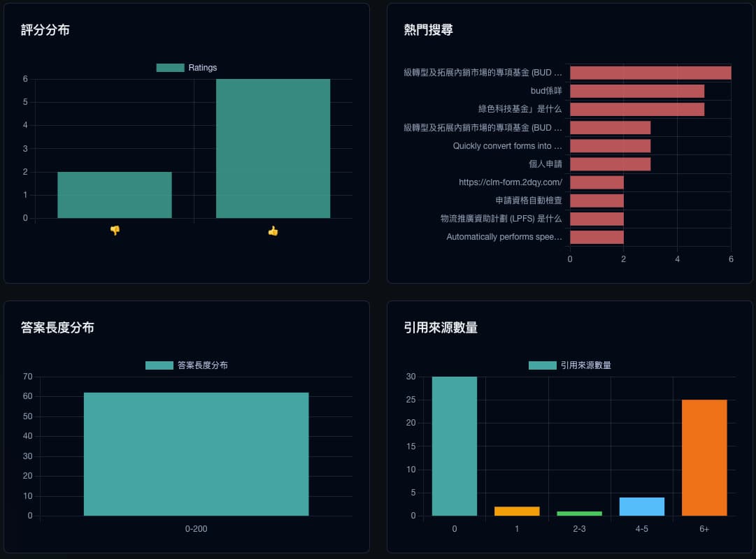This screenshot has width=756, height=559.
Task: Select the 0-200 answer length bar
Action: click(x=197, y=454)
